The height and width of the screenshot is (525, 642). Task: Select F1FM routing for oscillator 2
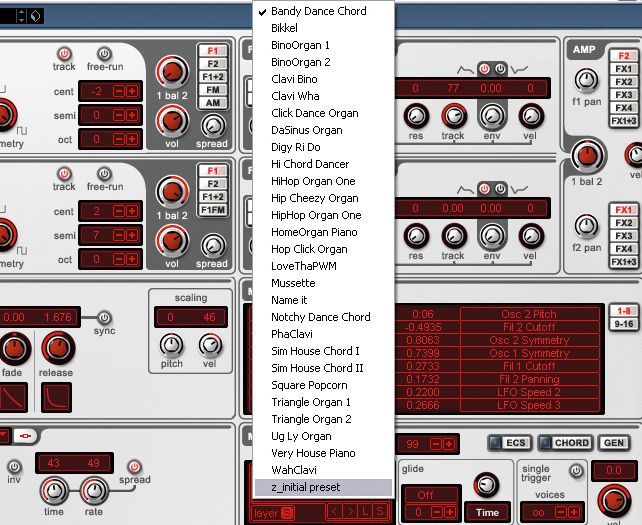click(x=213, y=210)
